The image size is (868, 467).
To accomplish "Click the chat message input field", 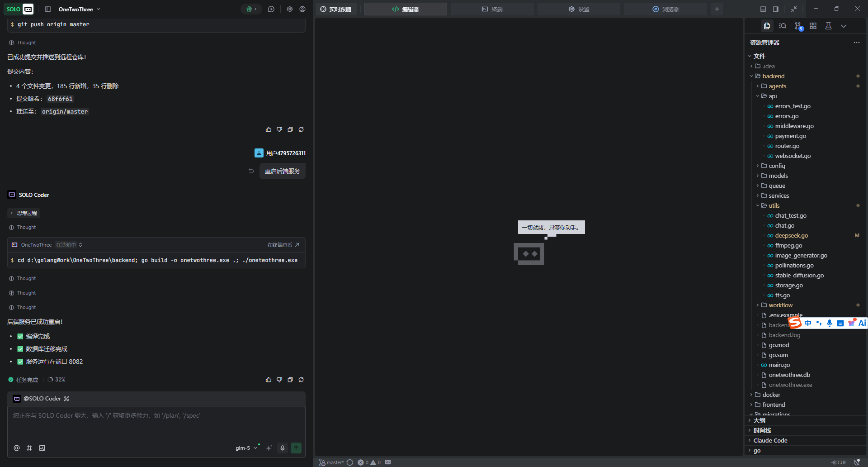I will point(156,425).
